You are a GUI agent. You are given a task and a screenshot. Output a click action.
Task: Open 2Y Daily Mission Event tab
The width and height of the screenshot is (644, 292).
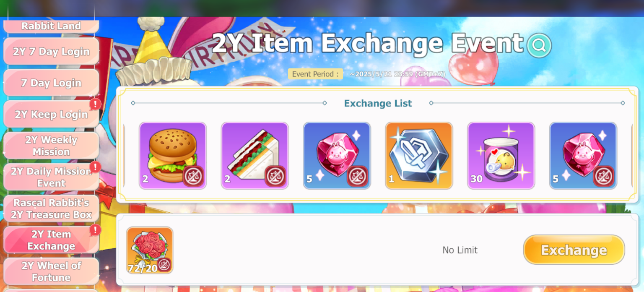(51, 177)
